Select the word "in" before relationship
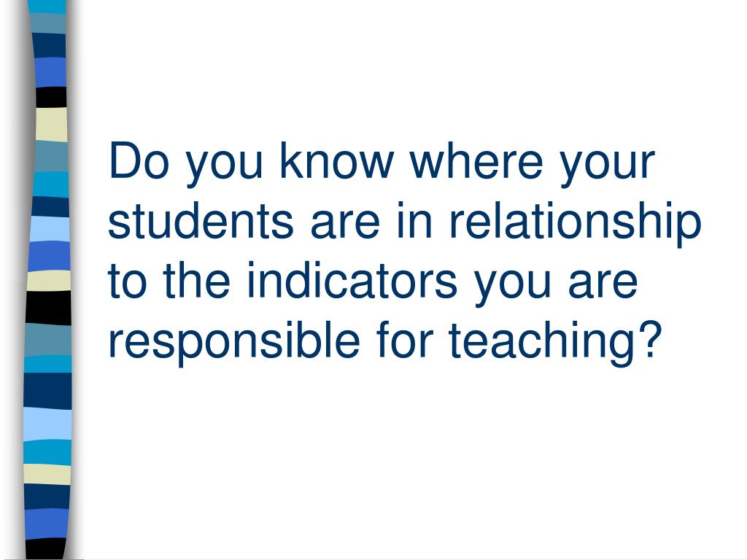The height and width of the screenshot is (560, 747). click(x=414, y=220)
